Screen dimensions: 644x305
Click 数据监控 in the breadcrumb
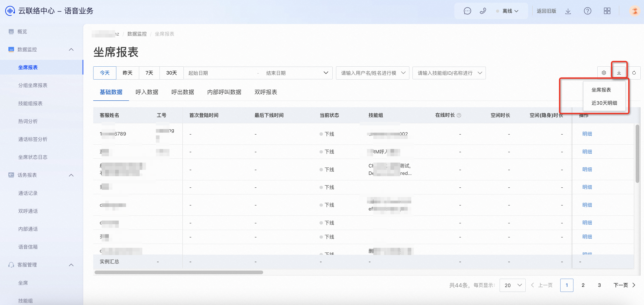(137, 34)
